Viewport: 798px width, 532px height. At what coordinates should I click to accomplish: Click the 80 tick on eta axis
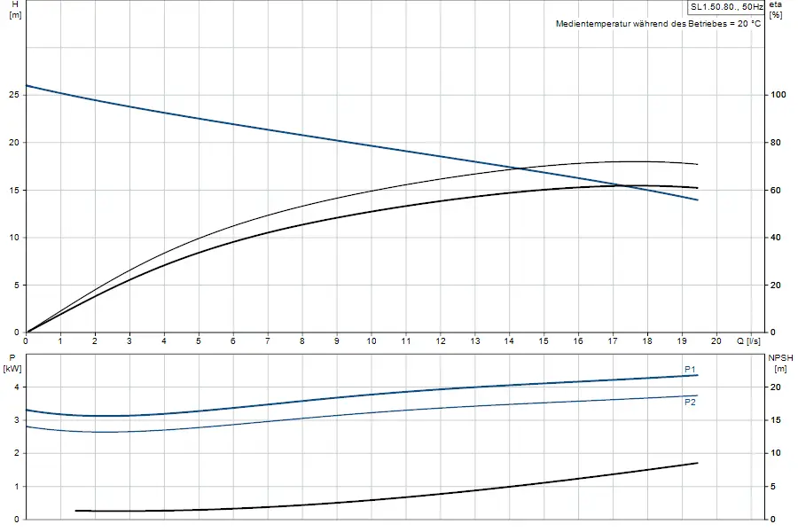coord(776,143)
